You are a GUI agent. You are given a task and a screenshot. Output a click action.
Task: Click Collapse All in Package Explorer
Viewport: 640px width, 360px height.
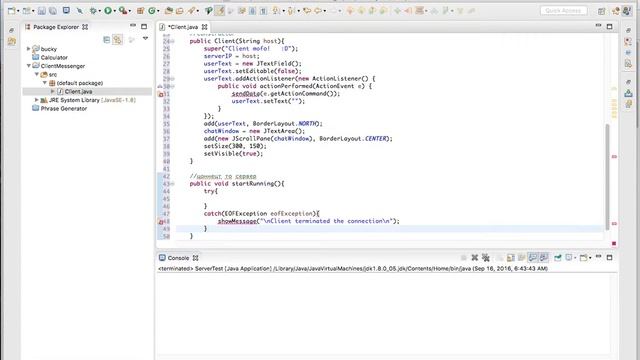tap(107, 40)
